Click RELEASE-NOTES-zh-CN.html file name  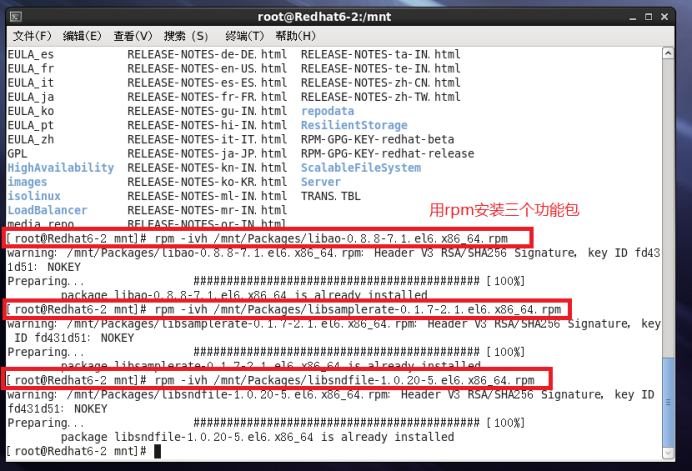coord(381,83)
